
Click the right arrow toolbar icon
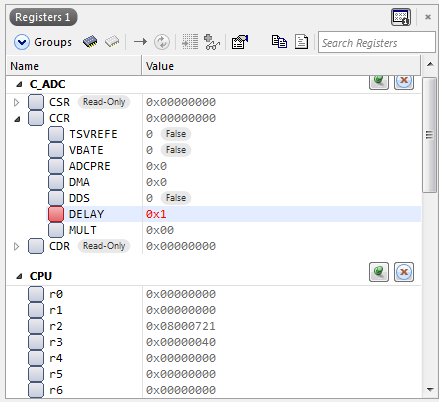pyautogui.click(x=140, y=42)
